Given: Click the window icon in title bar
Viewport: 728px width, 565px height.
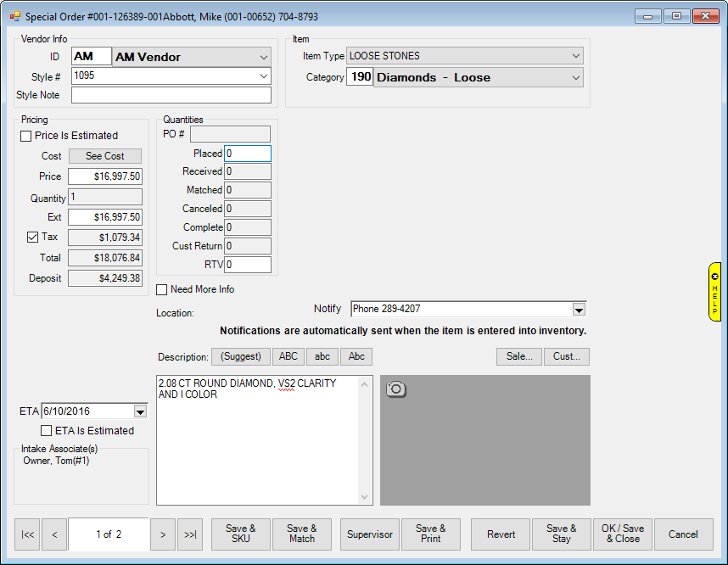Looking at the screenshot, I should pos(14,16).
